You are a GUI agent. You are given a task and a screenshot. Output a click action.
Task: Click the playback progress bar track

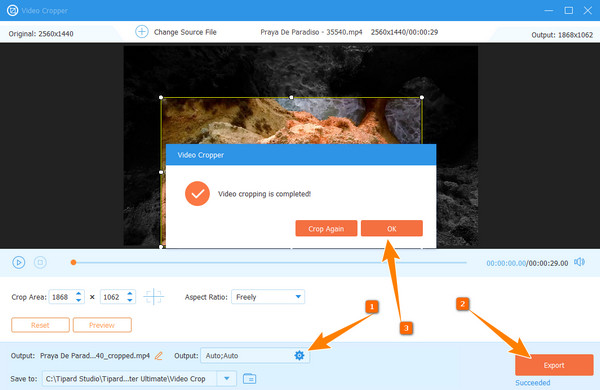tap(270, 263)
